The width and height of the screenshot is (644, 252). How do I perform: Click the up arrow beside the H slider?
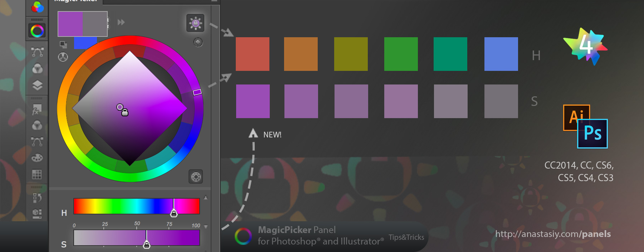tap(206, 198)
